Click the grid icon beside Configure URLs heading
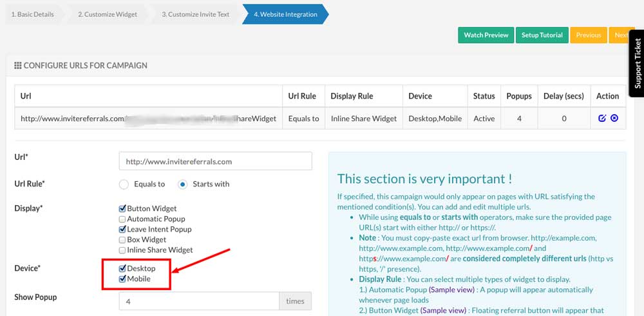The height and width of the screenshot is (316, 644). point(17,65)
